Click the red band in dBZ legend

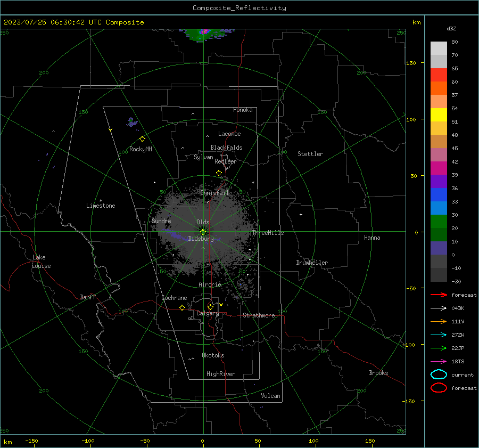point(439,75)
